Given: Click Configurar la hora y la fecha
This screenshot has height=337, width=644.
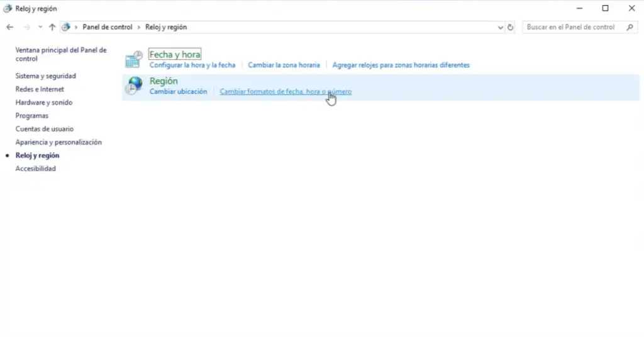Looking at the screenshot, I should coord(192,65).
